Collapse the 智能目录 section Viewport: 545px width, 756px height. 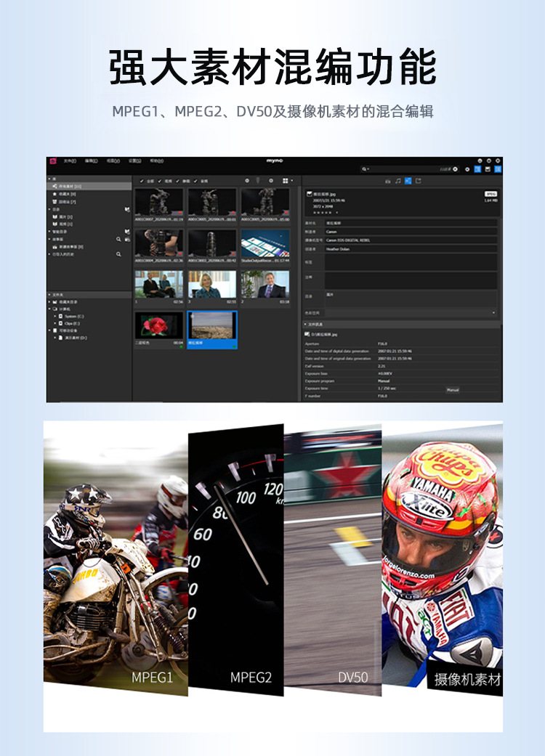[x=49, y=232]
